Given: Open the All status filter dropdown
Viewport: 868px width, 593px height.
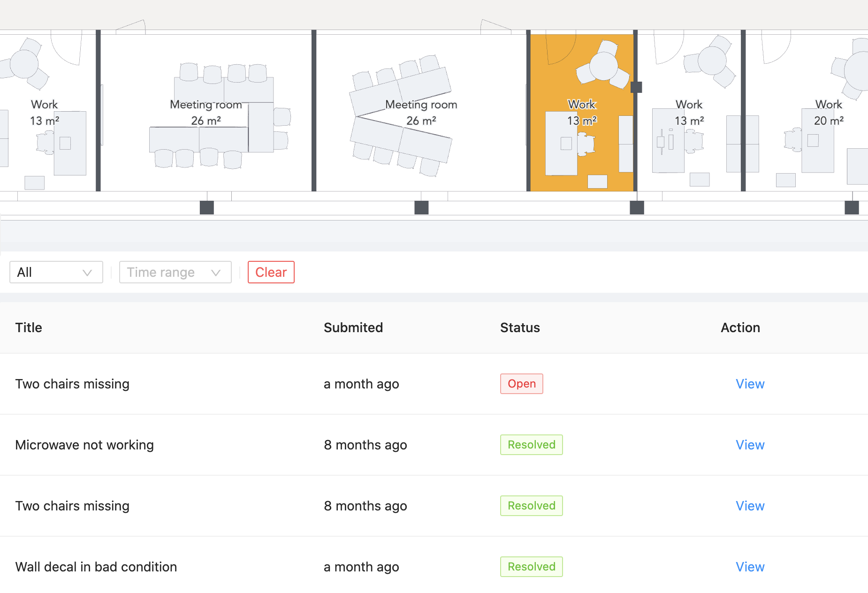Looking at the screenshot, I should [x=56, y=272].
